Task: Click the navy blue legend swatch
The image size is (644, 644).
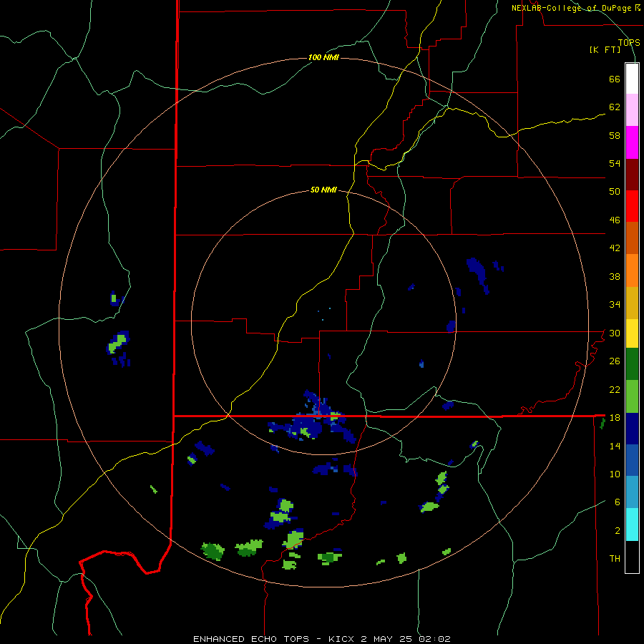Action: pos(632,429)
